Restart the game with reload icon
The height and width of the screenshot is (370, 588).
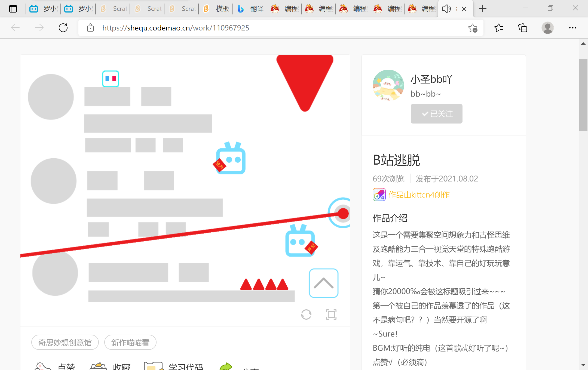coord(306,314)
